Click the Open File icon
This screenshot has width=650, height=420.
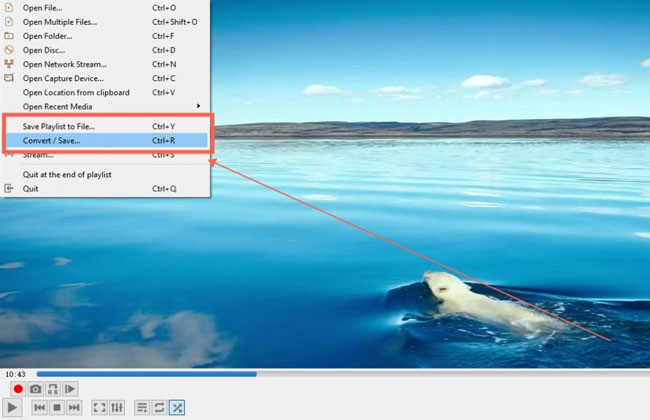[9, 7]
